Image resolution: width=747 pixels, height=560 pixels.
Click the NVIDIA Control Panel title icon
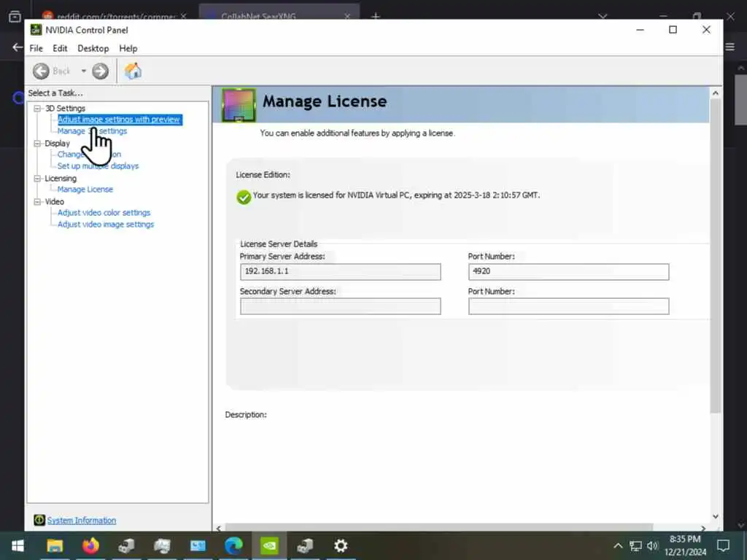pos(36,29)
